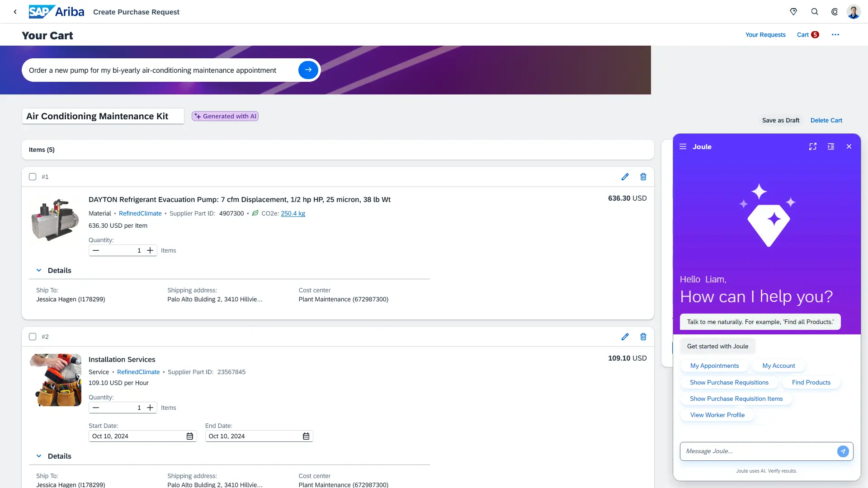The image size is (868, 488).
Task: Delete the Installation Services item with trash icon
Action: pyautogui.click(x=643, y=337)
